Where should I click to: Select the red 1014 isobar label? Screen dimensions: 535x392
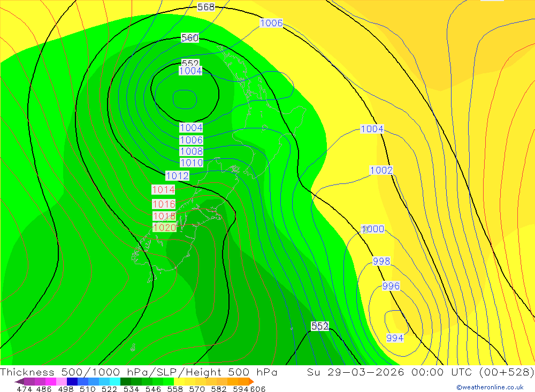tap(163, 190)
